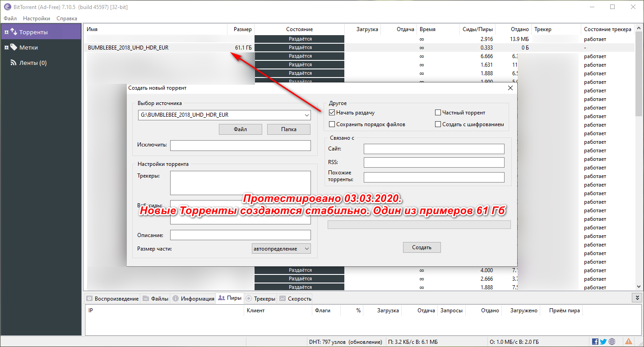
Task: Switch to the Воспроизведение tab
Action: click(112, 298)
